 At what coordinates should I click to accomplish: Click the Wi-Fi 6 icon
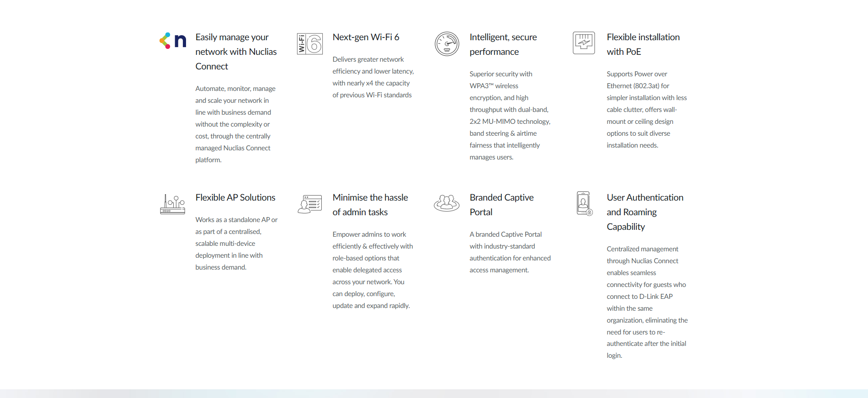pos(309,44)
